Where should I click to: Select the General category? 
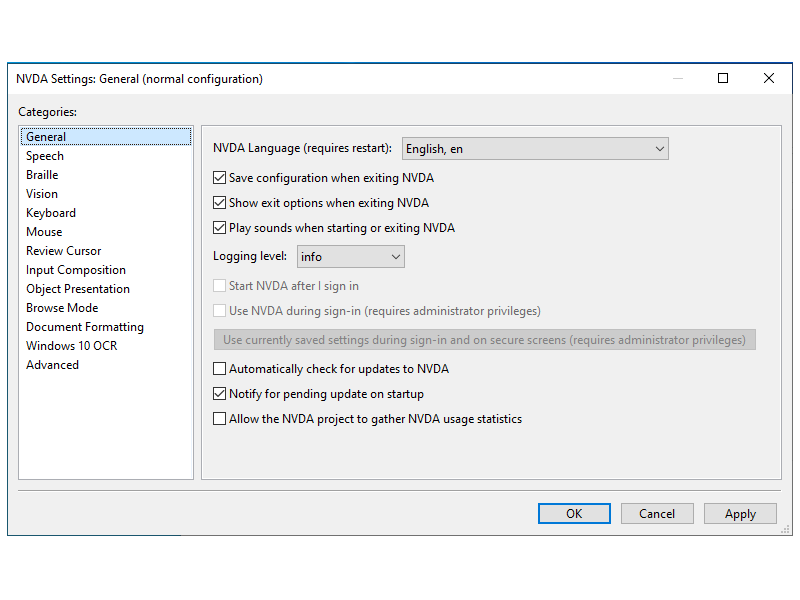pos(106,137)
